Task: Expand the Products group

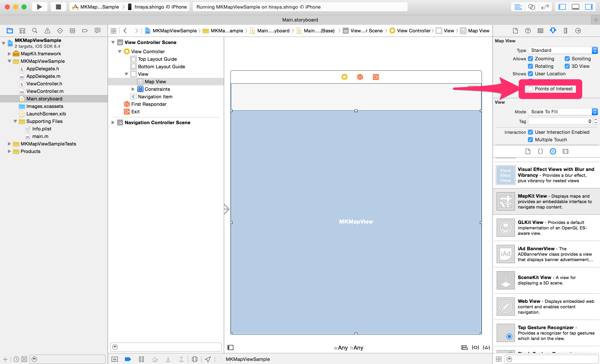Action: point(9,151)
